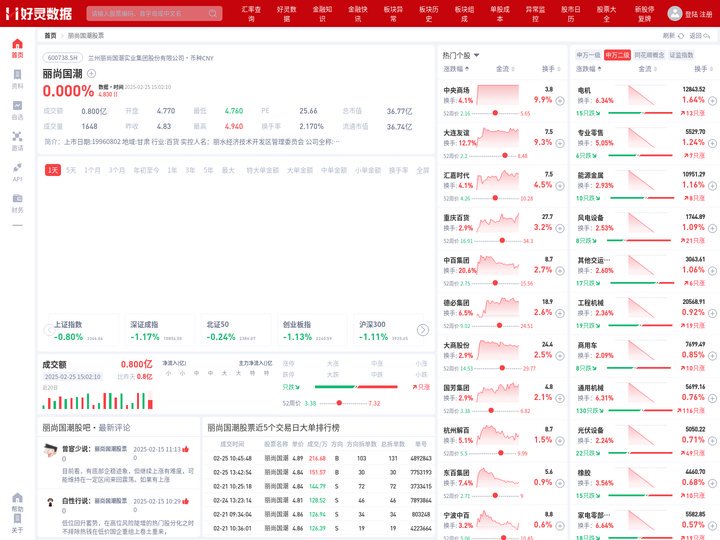Sort sector list by 涨跌幅
The height and width of the screenshot is (540, 720).
coord(589,69)
